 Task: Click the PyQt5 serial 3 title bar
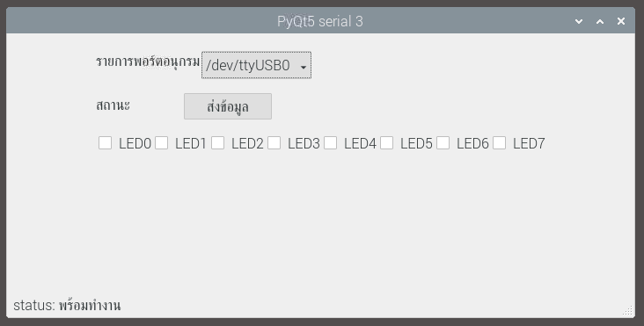coord(320,20)
